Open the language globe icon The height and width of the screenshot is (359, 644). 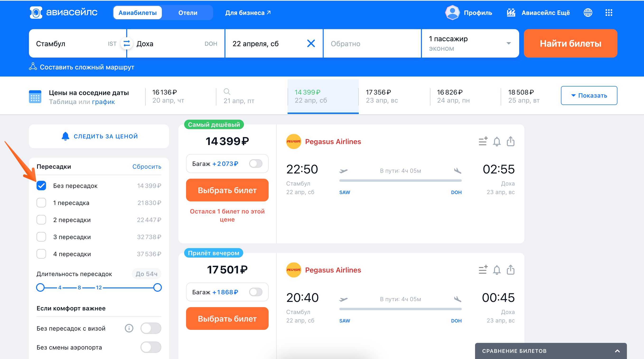point(588,13)
